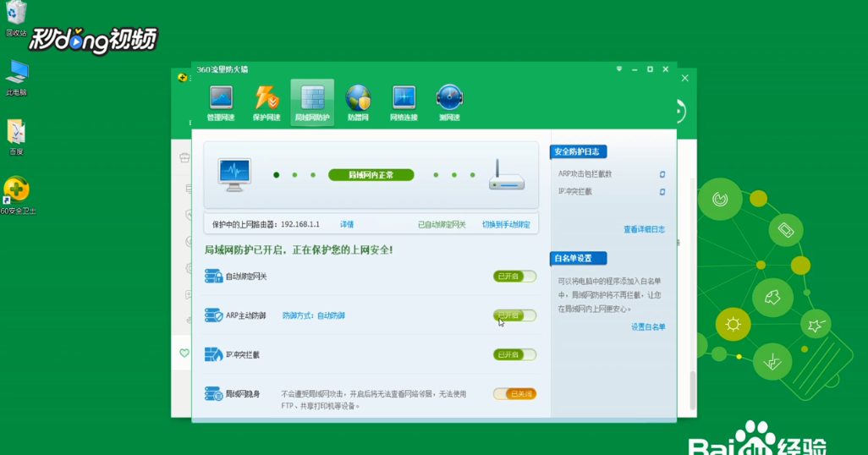Click the 360 logo in background window
The height and width of the screenshot is (455, 868).
click(x=182, y=78)
